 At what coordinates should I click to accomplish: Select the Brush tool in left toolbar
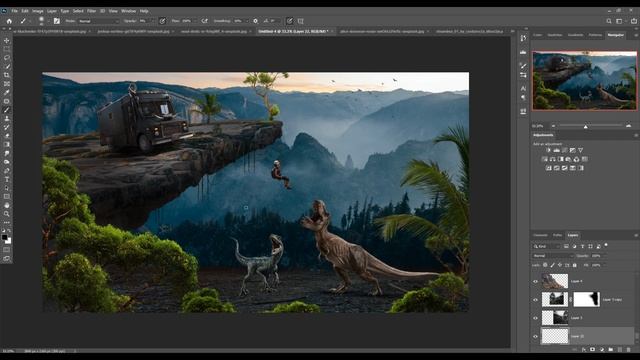click(7, 110)
